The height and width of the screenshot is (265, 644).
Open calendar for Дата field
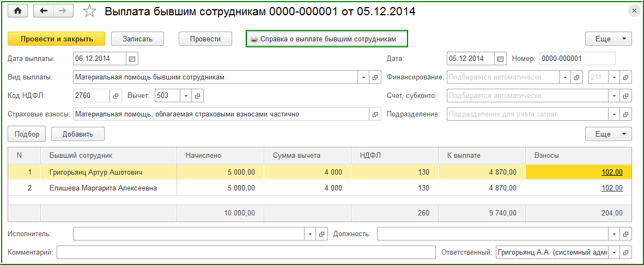pyautogui.click(x=500, y=59)
